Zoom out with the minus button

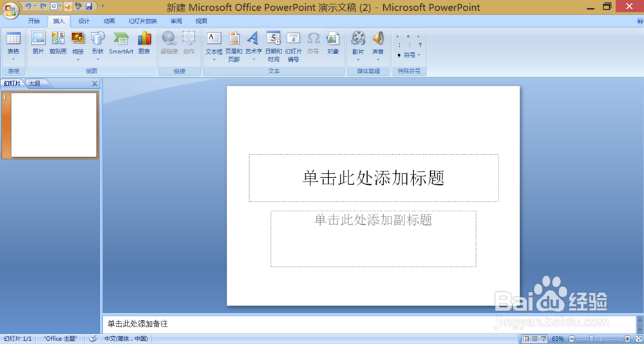[x=571, y=339]
